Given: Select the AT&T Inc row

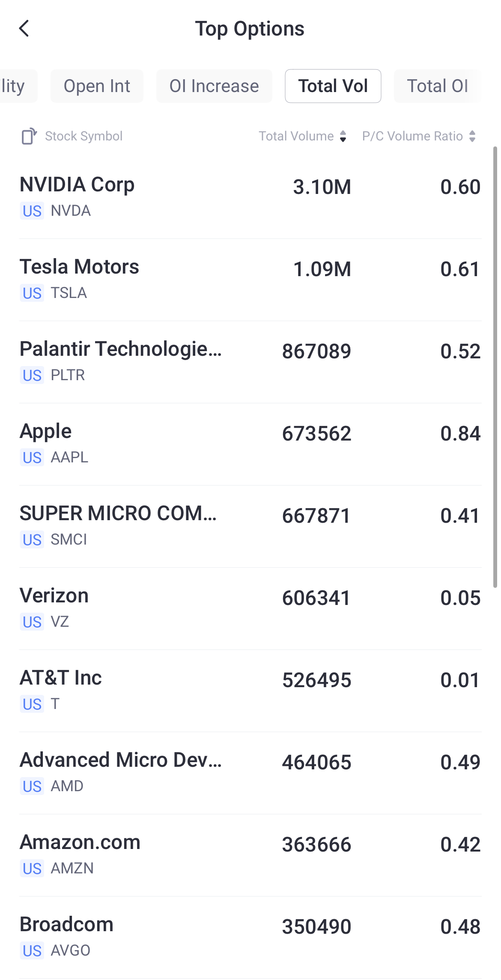Looking at the screenshot, I should [250, 690].
